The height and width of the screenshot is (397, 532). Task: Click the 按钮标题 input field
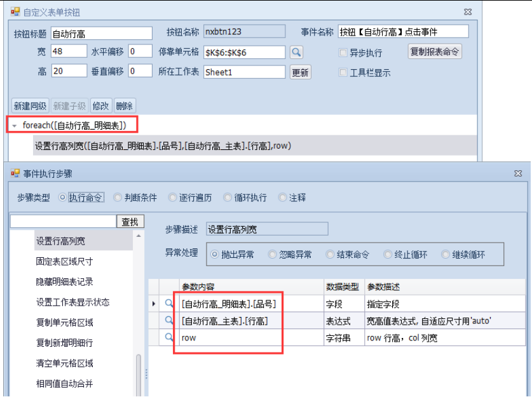(x=101, y=33)
